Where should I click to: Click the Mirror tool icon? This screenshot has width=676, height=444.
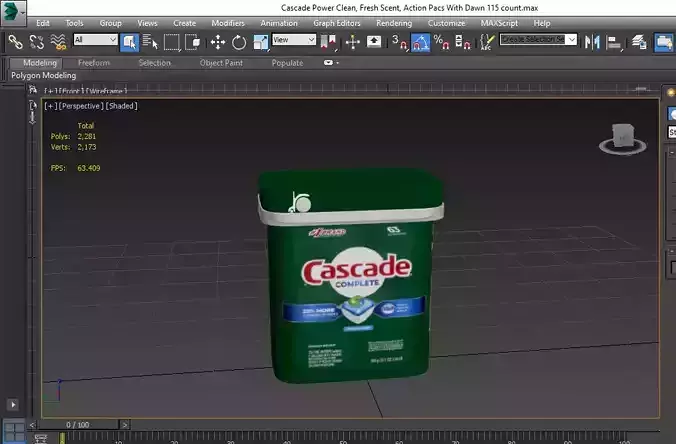click(592, 42)
